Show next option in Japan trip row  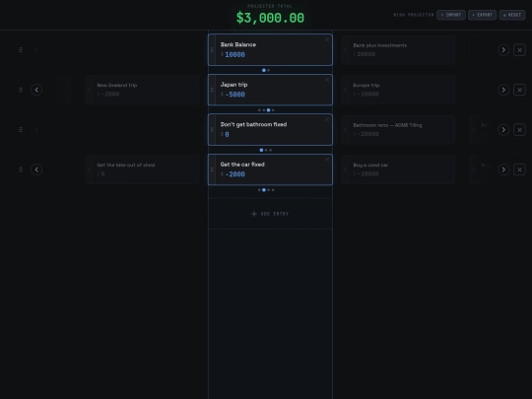[503, 90]
